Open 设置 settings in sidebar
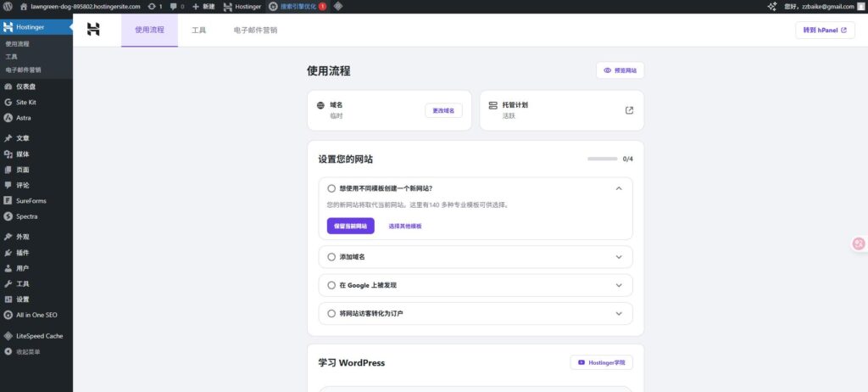Screen dimensions: 868x392 pos(36,299)
